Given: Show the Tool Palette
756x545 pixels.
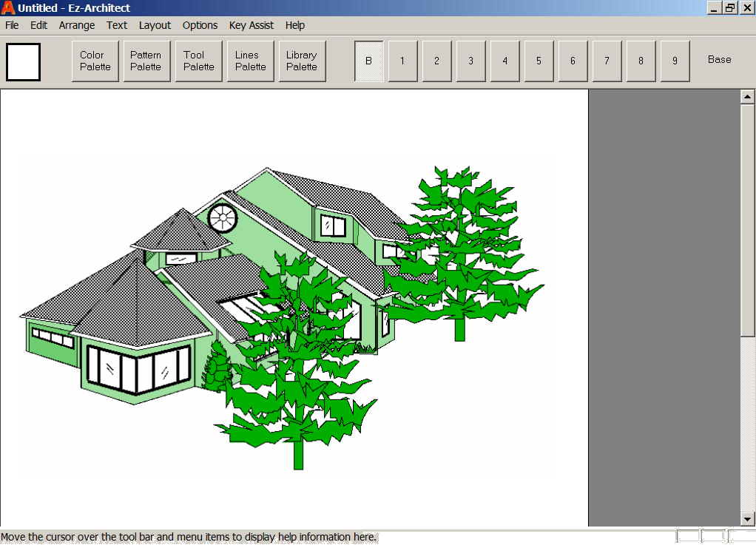Looking at the screenshot, I should pyautogui.click(x=198, y=61).
